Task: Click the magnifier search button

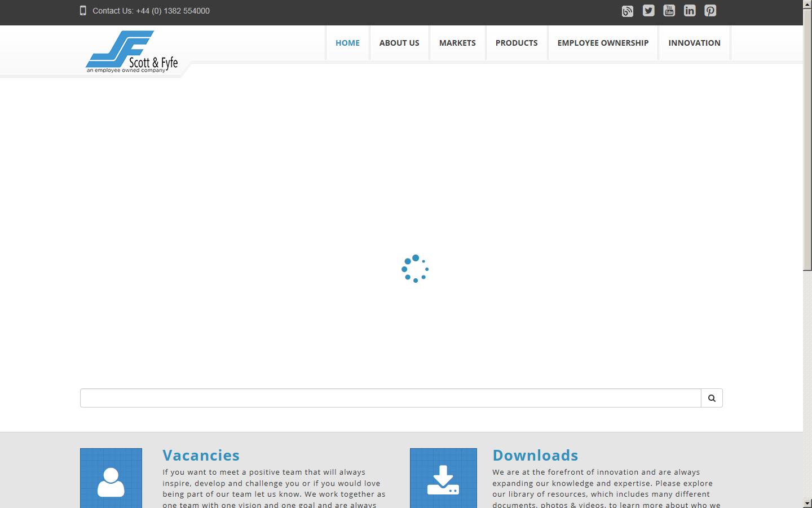Action: pyautogui.click(x=712, y=398)
